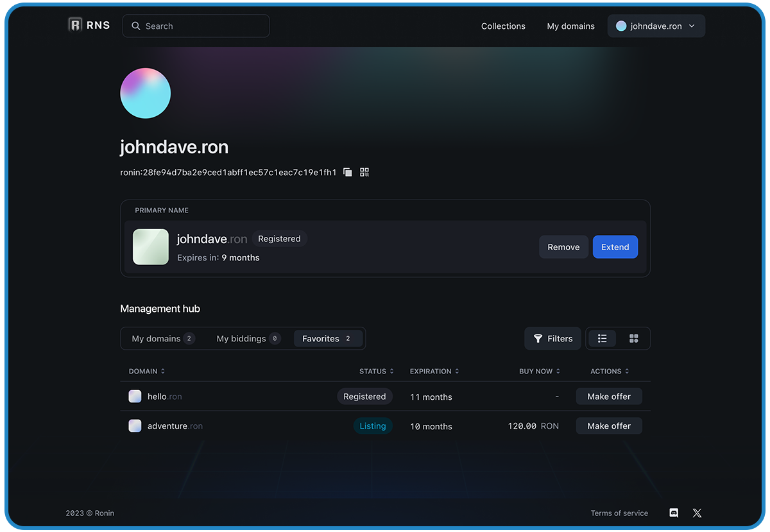Go to Collections page

(503, 26)
